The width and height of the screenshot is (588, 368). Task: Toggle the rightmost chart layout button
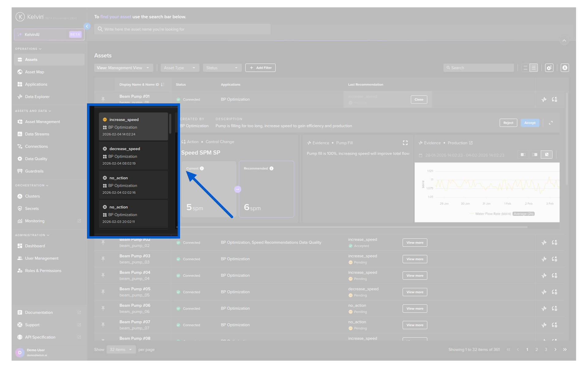pos(547,155)
